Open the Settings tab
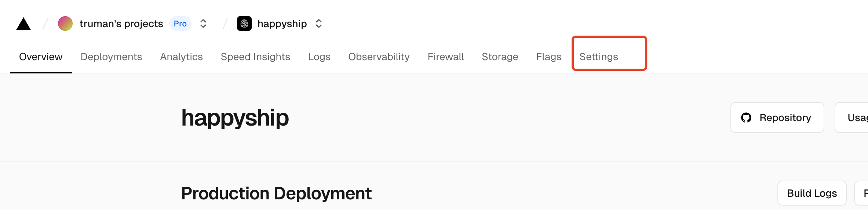The height and width of the screenshot is (210, 868). 599,57
